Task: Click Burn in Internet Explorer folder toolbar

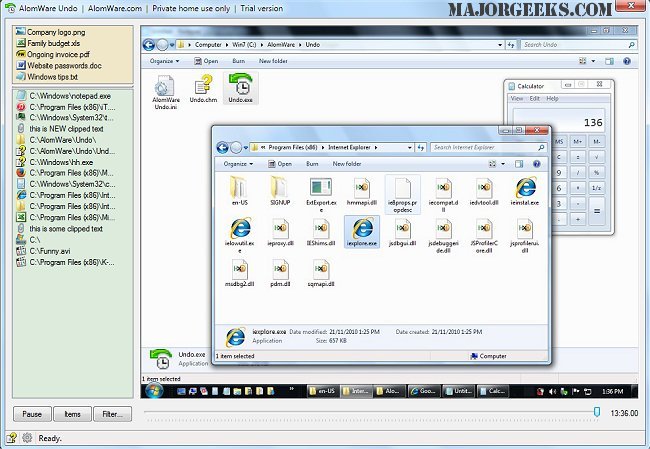Action: (x=312, y=164)
